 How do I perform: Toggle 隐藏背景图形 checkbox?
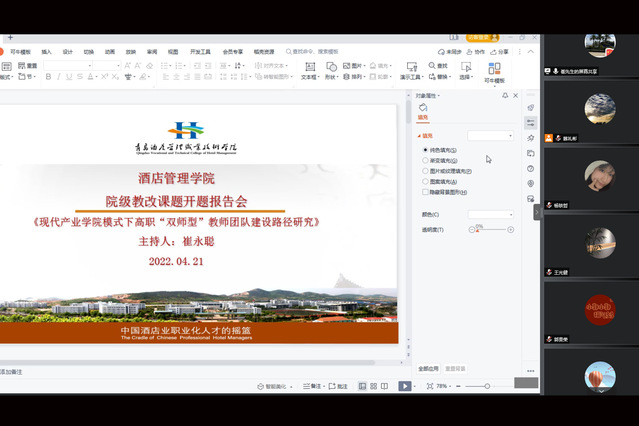tap(425, 192)
